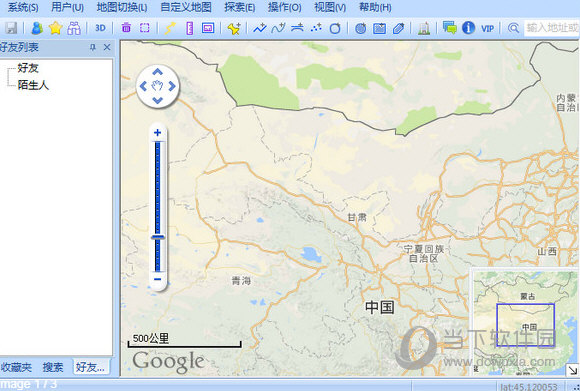Viewport: 580px width, 391px height.
Task: Click the yellow star favorites icon
Action: tap(55, 28)
